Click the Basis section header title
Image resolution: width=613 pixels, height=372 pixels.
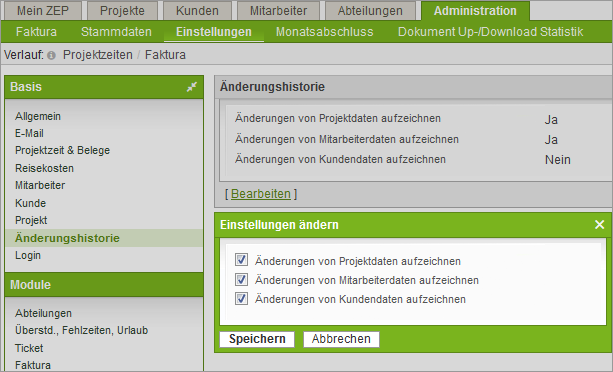pyautogui.click(x=26, y=87)
